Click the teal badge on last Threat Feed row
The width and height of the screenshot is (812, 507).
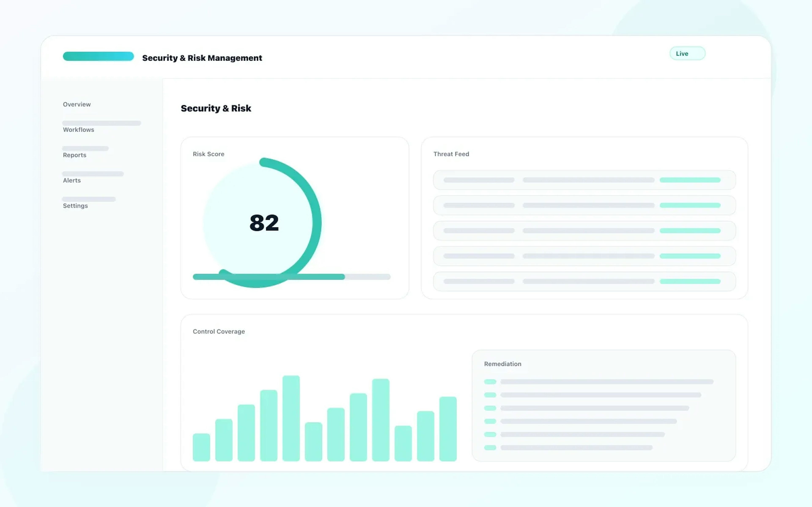click(690, 281)
